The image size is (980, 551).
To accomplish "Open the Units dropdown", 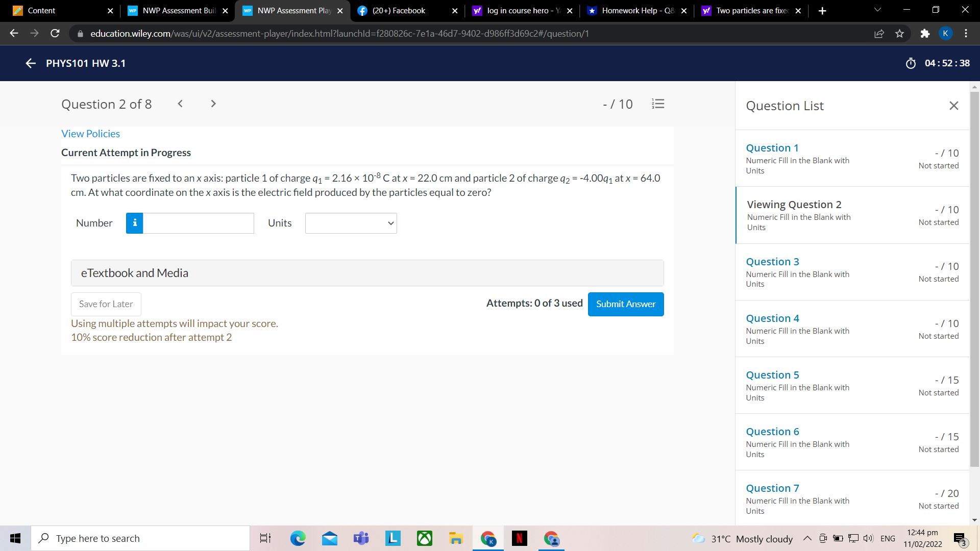I will 351,223.
